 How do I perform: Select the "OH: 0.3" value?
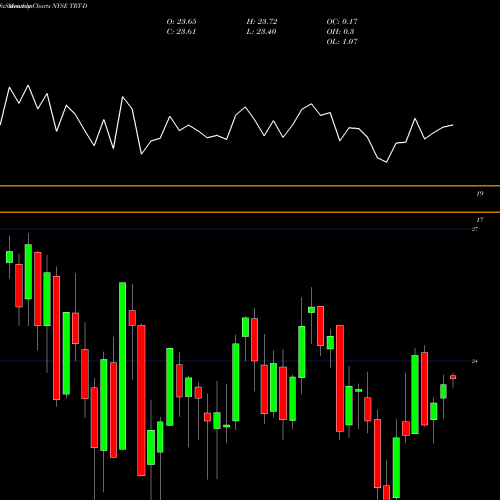pos(340,32)
